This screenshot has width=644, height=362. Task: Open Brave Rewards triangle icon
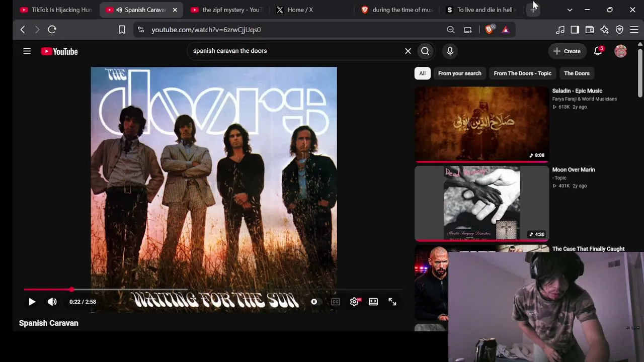pos(506,30)
